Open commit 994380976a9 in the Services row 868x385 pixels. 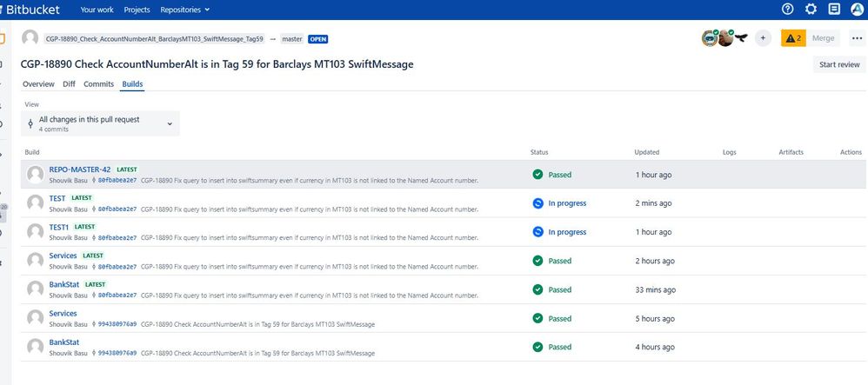click(x=117, y=324)
